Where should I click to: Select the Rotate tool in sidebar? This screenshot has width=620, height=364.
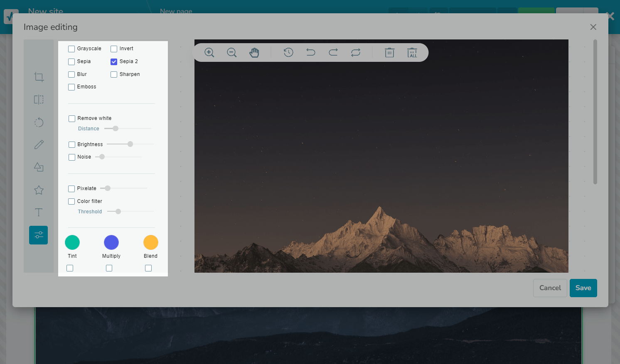39,122
